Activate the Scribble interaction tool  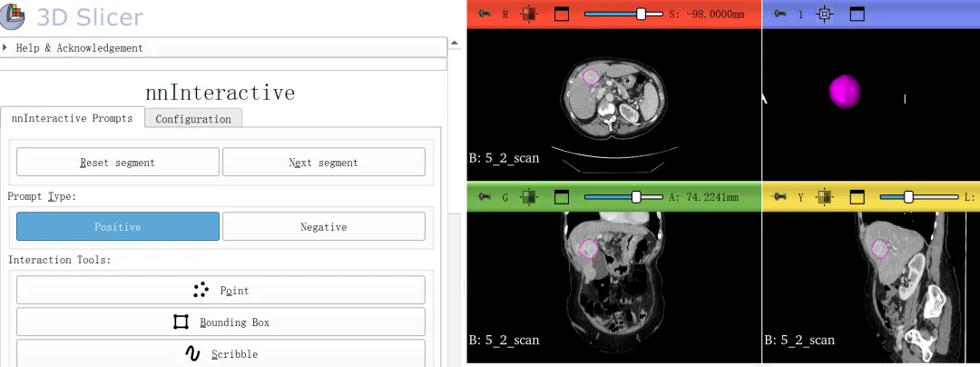pos(220,353)
